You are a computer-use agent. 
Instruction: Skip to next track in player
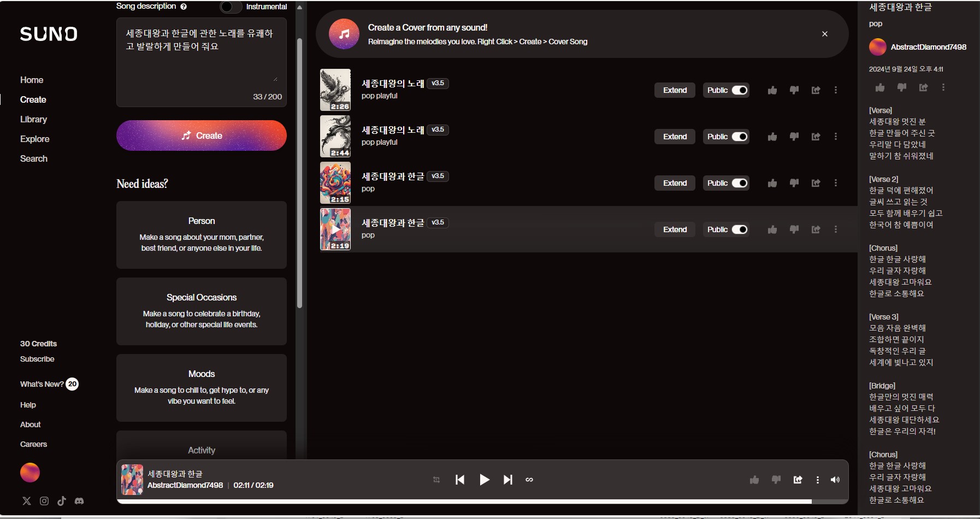[x=508, y=480]
